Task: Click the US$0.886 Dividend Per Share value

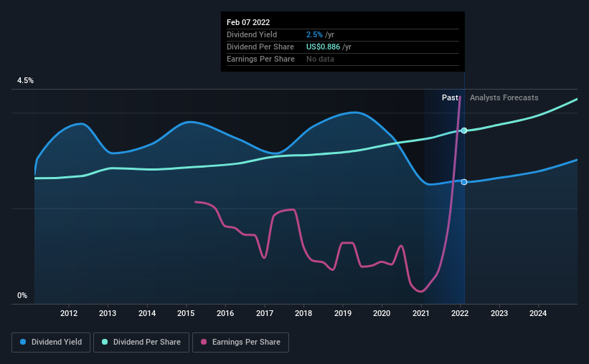Action: pyautogui.click(x=323, y=47)
